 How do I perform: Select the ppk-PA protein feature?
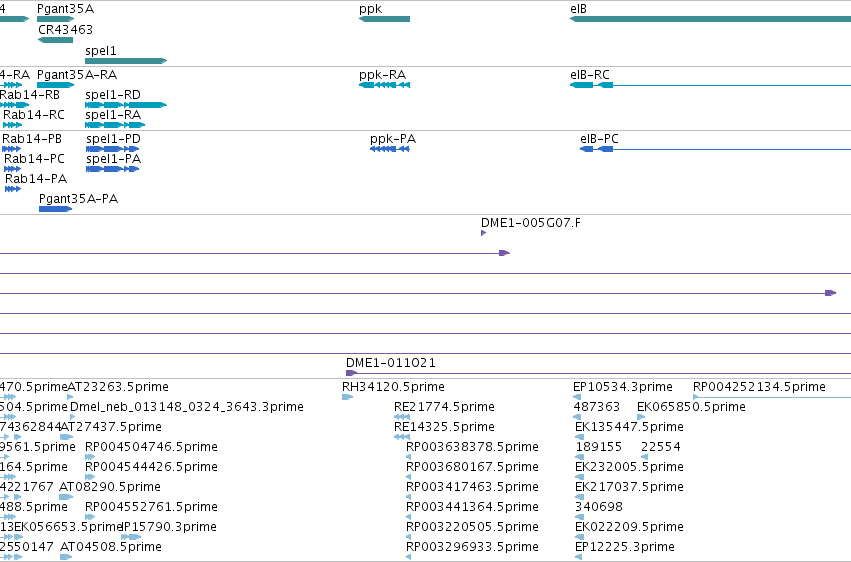(390, 149)
